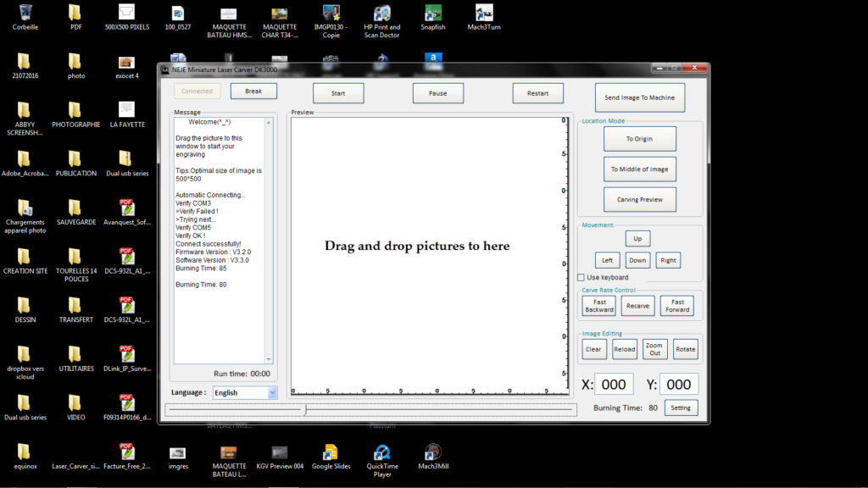Open the Corbeille recycle bin icon
Viewport: 868px width, 488px height.
pyautogui.click(x=25, y=17)
